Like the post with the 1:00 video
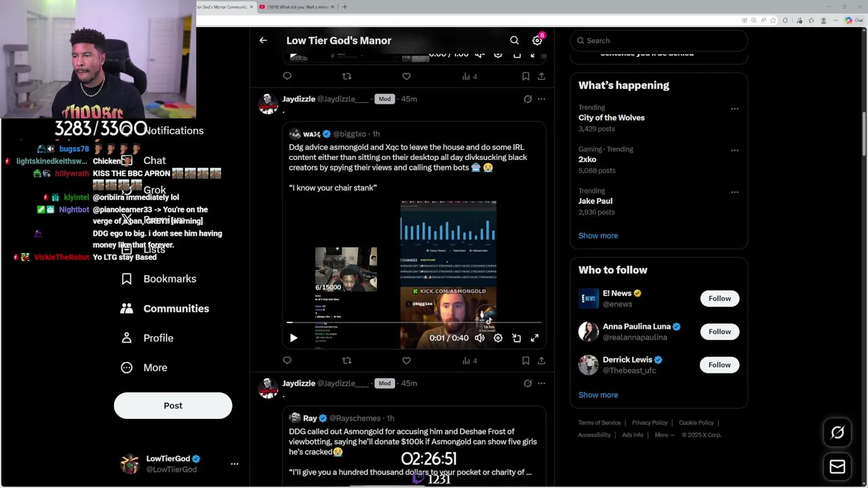The image size is (868, 488). coord(406,77)
